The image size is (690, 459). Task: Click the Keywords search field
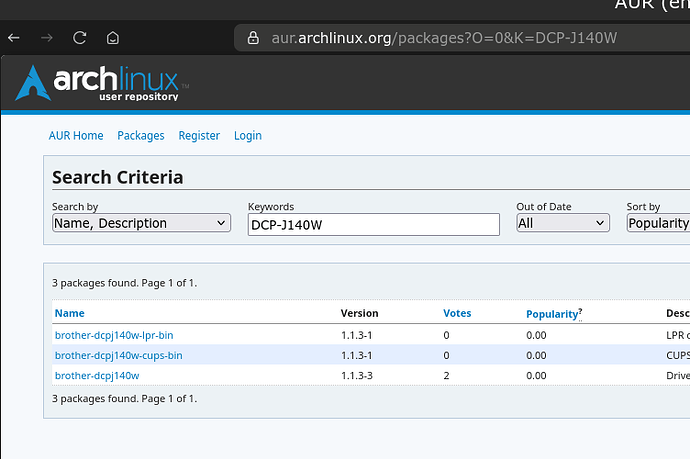coord(373,224)
